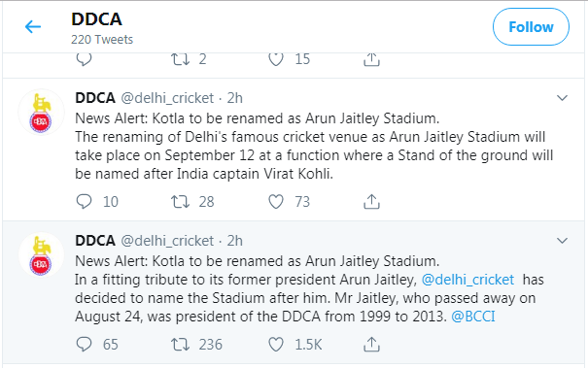Viewport: 588px width, 368px height.
Task: Follow the DDCA account
Action: click(531, 27)
